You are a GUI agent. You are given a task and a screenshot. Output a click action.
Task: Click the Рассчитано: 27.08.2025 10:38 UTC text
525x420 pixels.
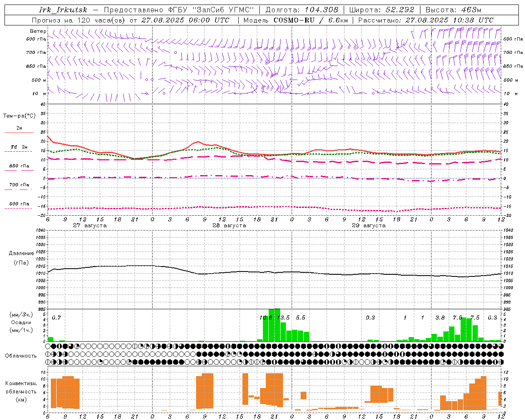click(426, 20)
